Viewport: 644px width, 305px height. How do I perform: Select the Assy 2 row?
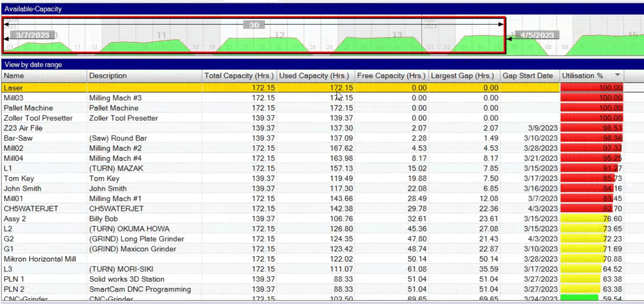(322, 219)
